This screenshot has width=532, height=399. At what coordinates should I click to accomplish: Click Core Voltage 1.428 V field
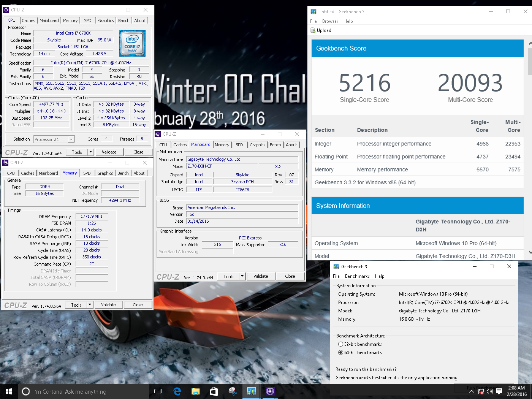coord(99,54)
